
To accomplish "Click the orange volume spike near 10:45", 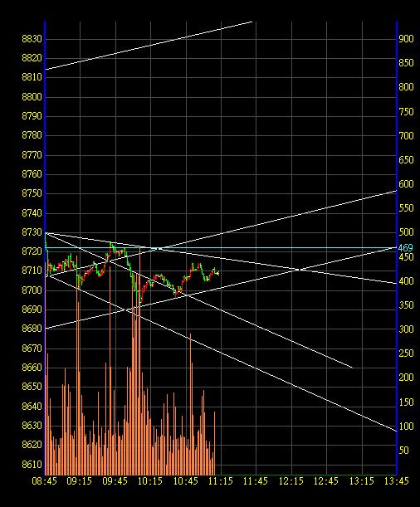I will (x=190, y=404).
